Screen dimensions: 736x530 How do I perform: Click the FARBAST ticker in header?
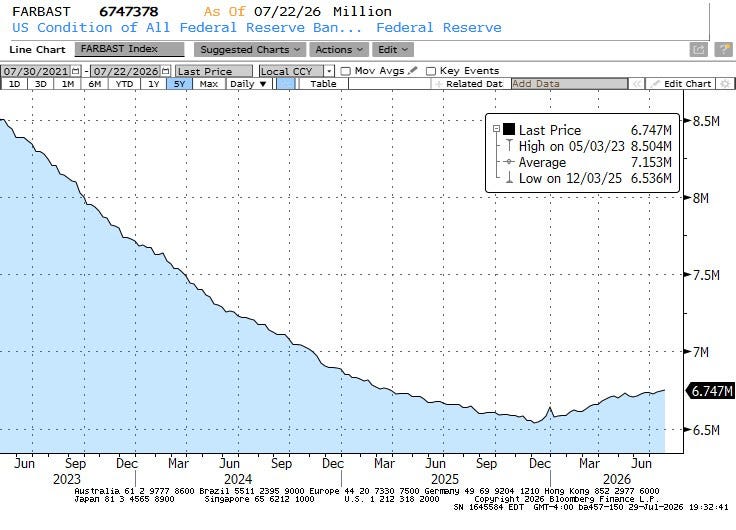(x=41, y=11)
